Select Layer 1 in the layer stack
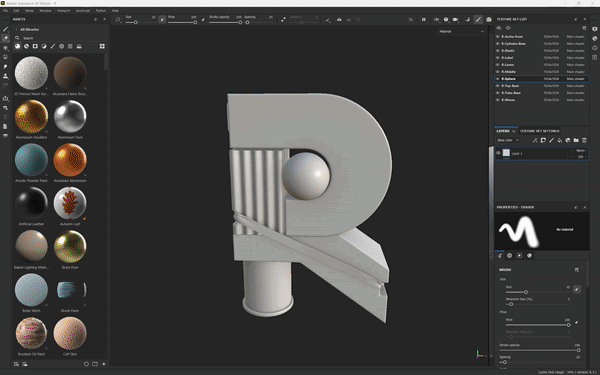 point(542,153)
